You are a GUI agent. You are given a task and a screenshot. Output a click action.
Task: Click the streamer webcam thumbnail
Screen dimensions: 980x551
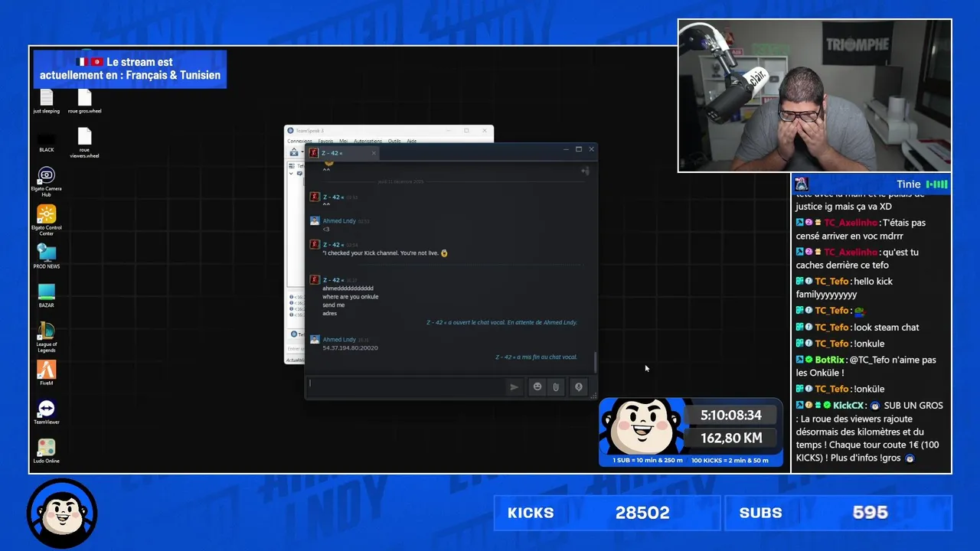click(x=815, y=96)
